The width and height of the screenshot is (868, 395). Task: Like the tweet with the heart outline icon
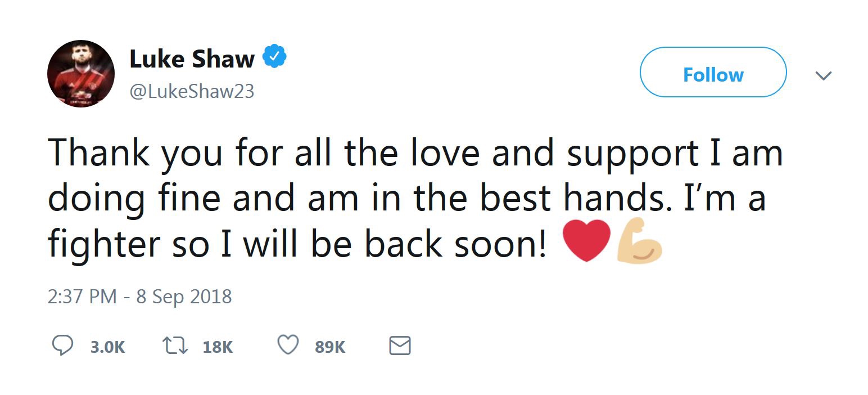[288, 345]
